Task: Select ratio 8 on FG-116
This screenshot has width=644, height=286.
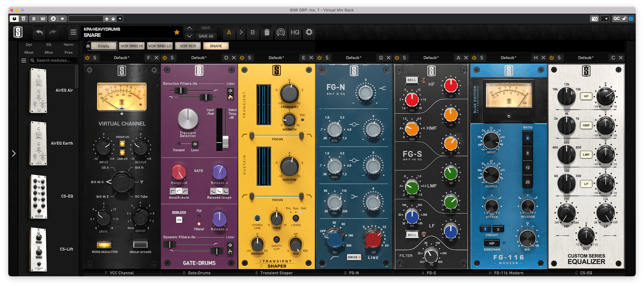Action: [x=528, y=153]
